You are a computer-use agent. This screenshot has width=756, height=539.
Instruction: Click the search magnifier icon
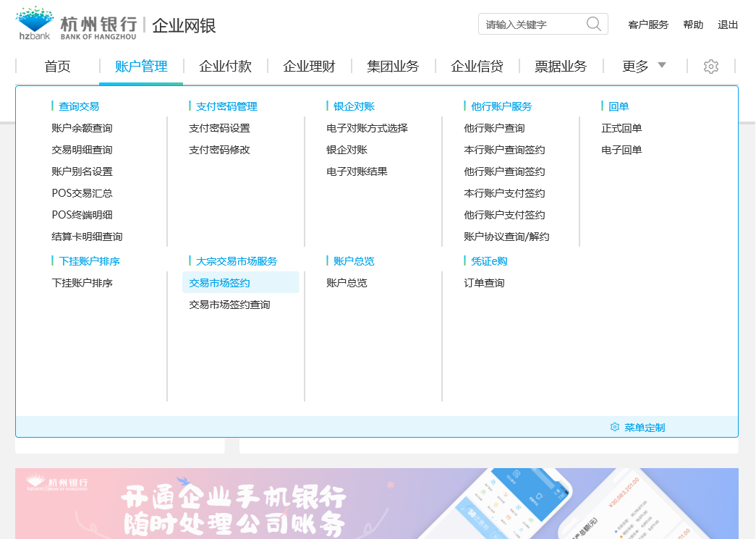593,24
